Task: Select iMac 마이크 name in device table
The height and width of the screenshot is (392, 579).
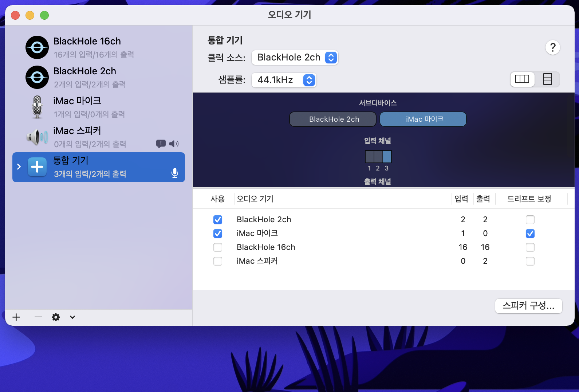Action: pos(257,234)
